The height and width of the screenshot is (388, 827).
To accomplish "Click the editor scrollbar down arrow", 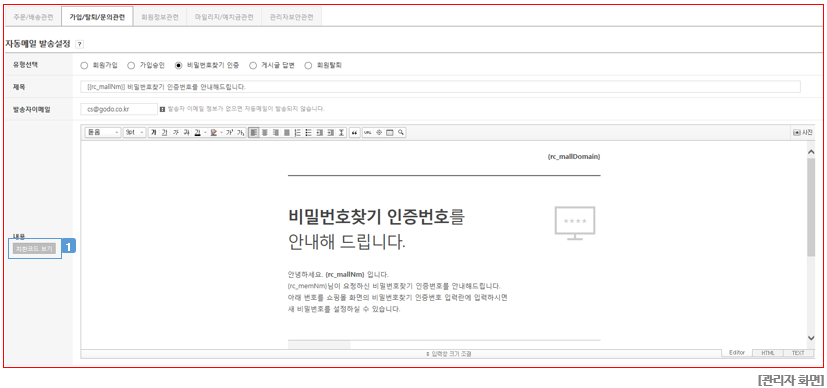I will 811,338.
